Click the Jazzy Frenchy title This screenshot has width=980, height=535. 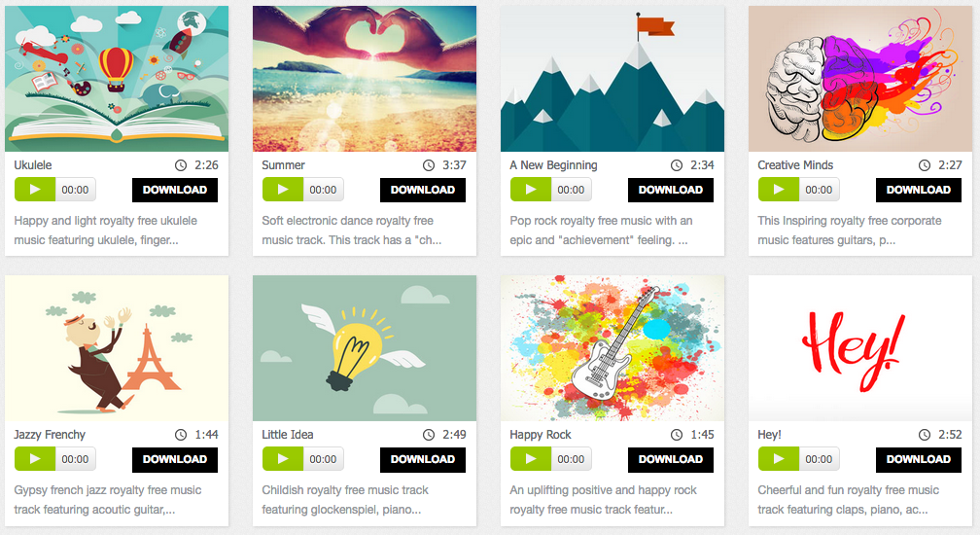point(50,435)
